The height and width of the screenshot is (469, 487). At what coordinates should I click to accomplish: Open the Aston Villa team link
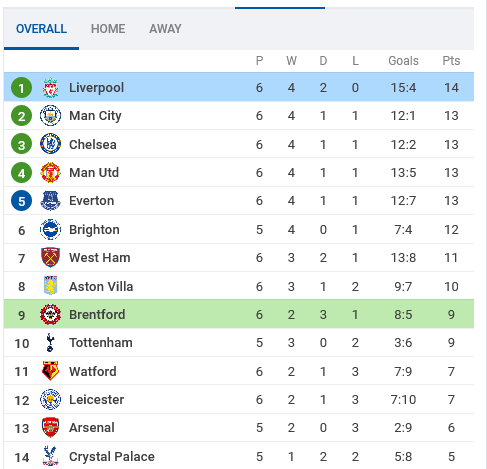click(x=101, y=286)
